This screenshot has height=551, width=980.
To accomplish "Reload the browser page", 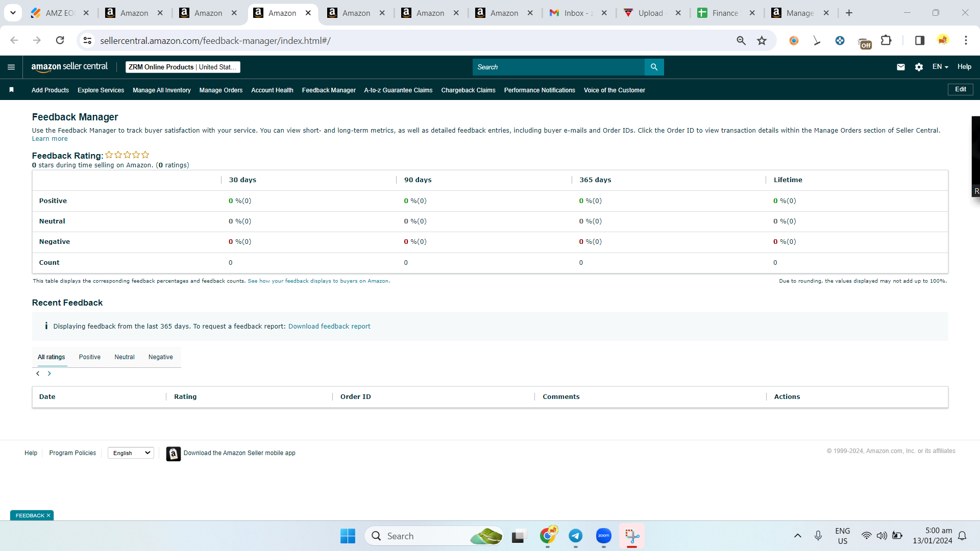I will pos(60,40).
